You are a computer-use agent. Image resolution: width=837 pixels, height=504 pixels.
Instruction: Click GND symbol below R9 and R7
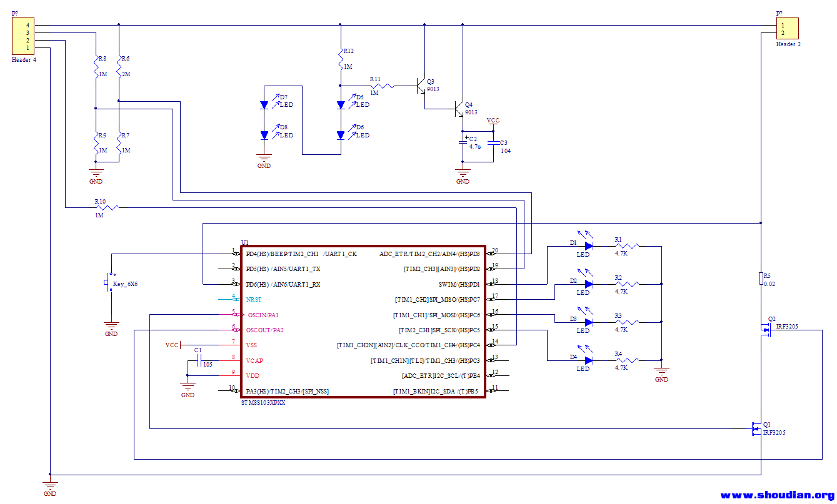coord(96,172)
